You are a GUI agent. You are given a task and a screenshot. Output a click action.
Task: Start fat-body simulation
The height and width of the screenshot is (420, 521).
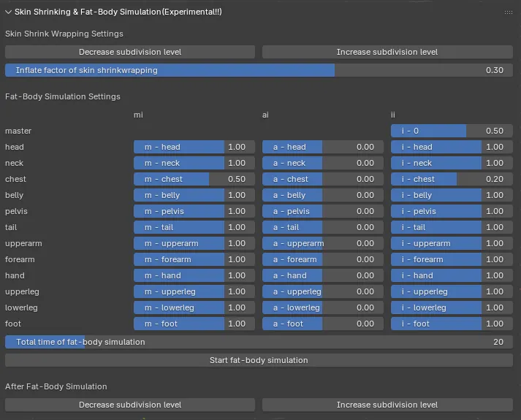[x=259, y=360]
